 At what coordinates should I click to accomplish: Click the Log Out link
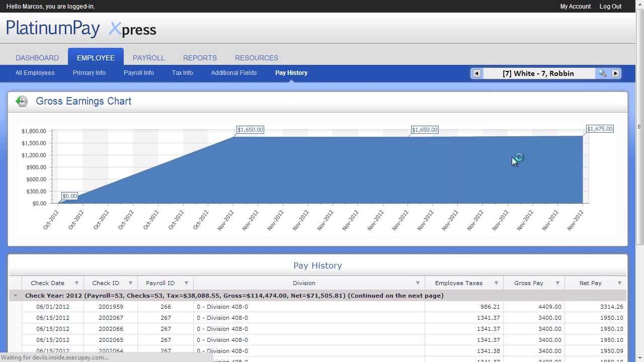[610, 7]
